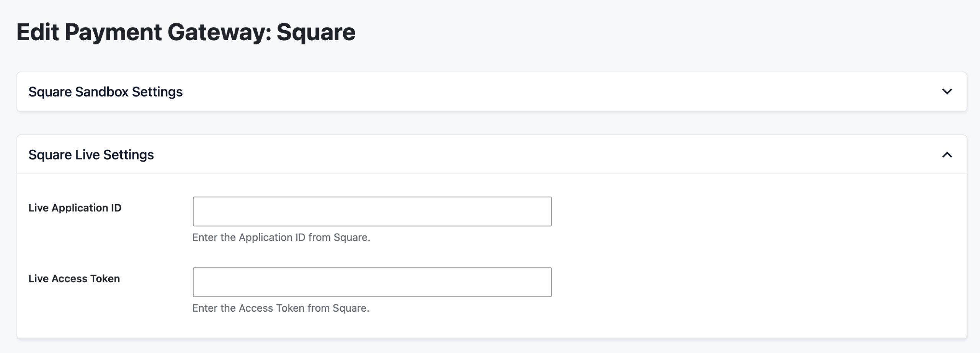Click 'Enter the Application ID from Square.' hint
This screenshot has width=980, height=353.
click(281, 237)
